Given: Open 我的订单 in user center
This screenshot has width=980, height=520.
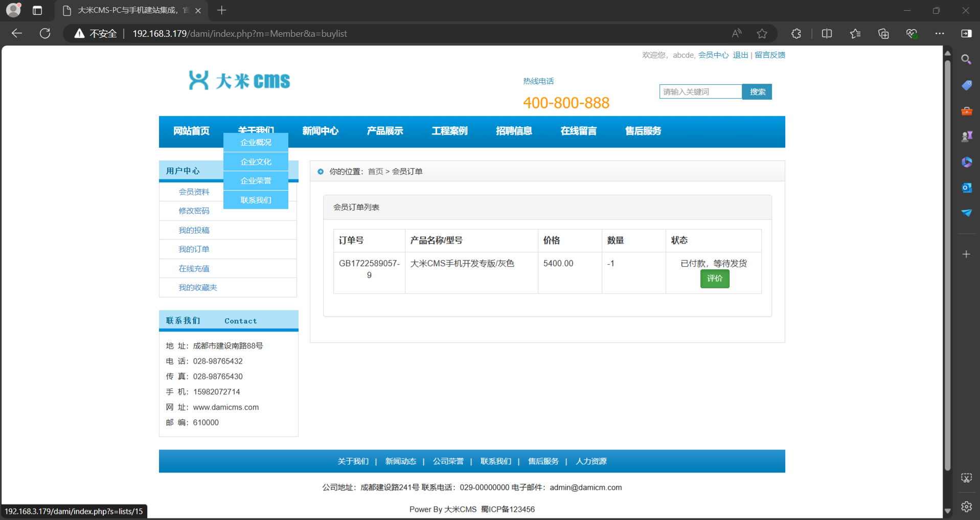Looking at the screenshot, I should point(194,249).
